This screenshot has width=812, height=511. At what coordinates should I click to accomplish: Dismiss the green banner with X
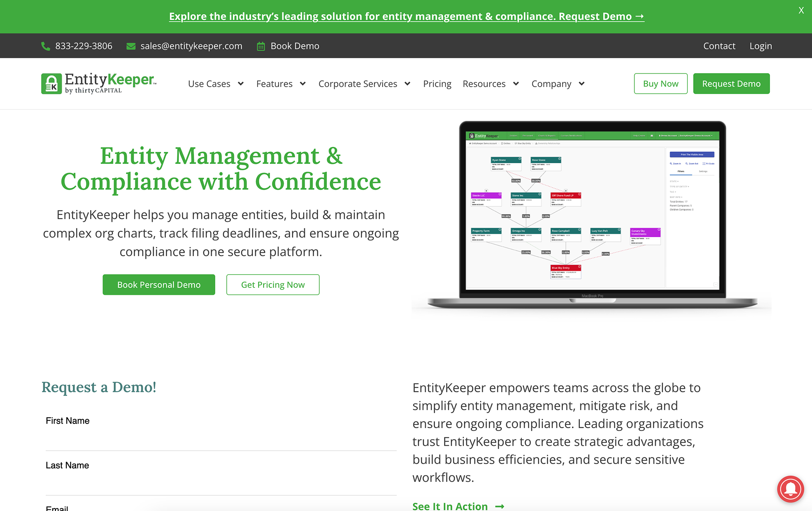[x=801, y=11]
